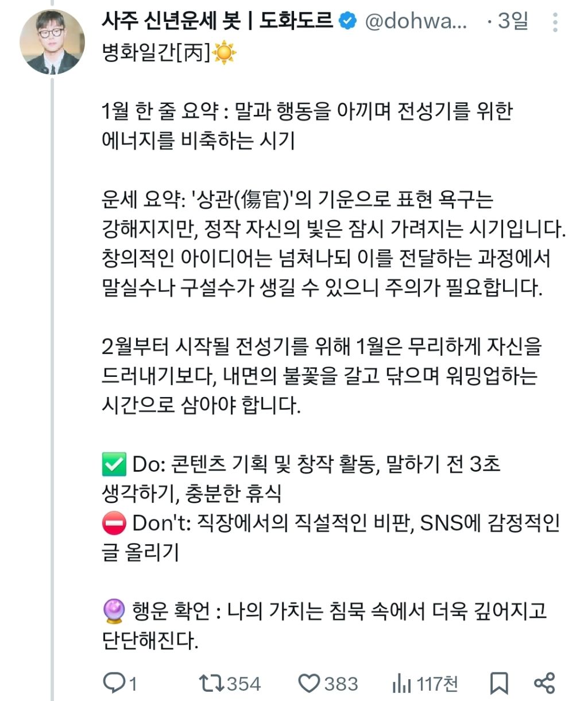Screen dimensions: 588x701
Task: Open the 도화도르 profile avatar photo
Action: tap(52, 43)
